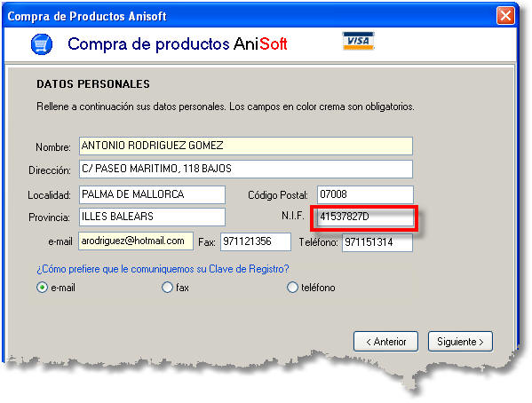The height and width of the screenshot is (403, 532).
Task: Select the e-mail radio option
Action: click(42, 288)
